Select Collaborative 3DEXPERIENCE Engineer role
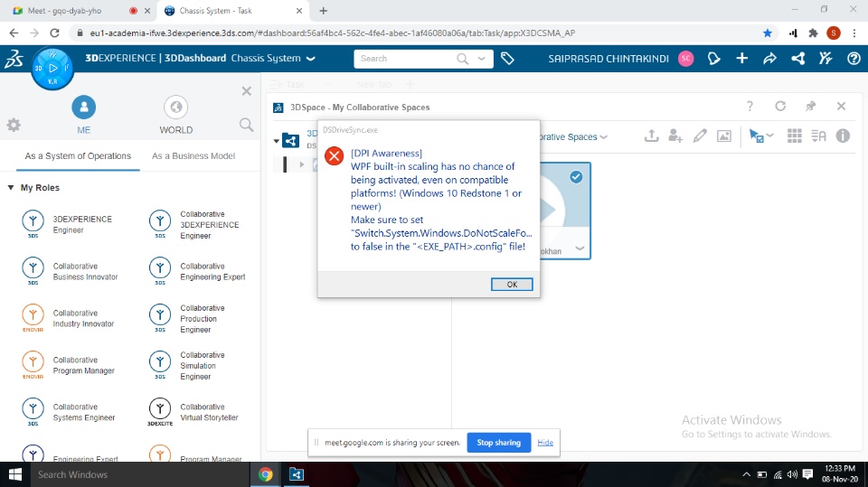The height and width of the screenshot is (487, 868). click(x=194, y=225)
